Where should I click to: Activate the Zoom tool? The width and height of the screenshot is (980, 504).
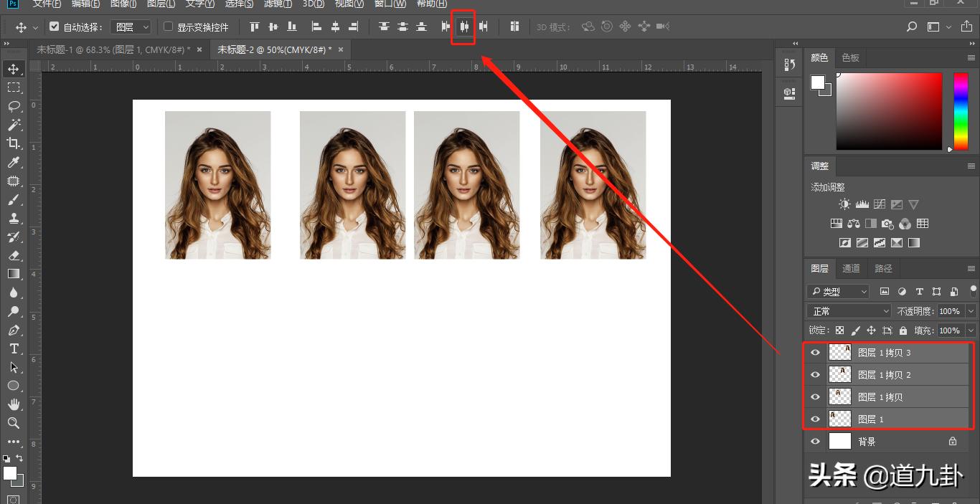click(x=14, y=423)
